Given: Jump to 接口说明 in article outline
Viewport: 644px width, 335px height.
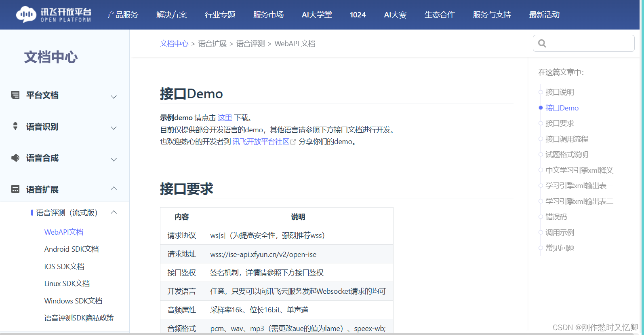Looking at the screenshot, I should (x=560, y=92).
